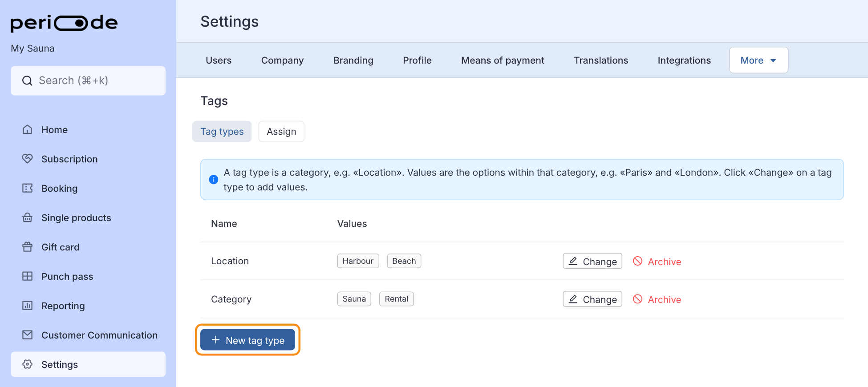Click the Punch pass grid icon
The width and height of the screenshot is (868, 387).
28,276
